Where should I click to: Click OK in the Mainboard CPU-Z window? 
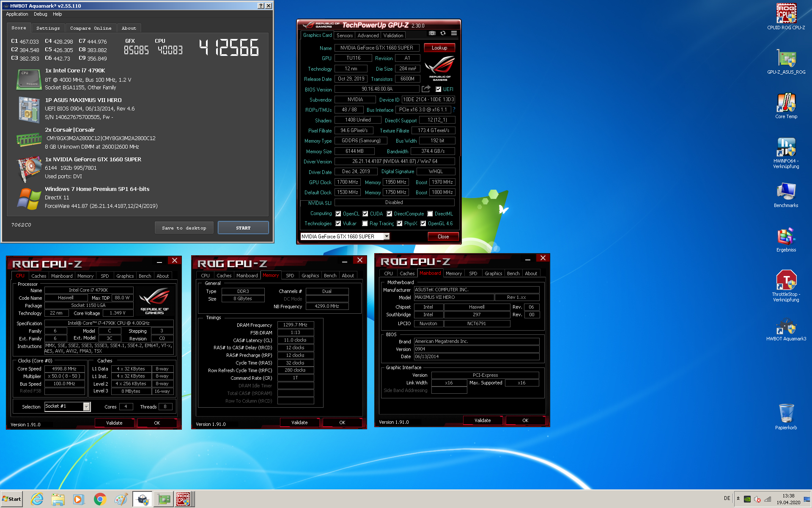[525, 420]
